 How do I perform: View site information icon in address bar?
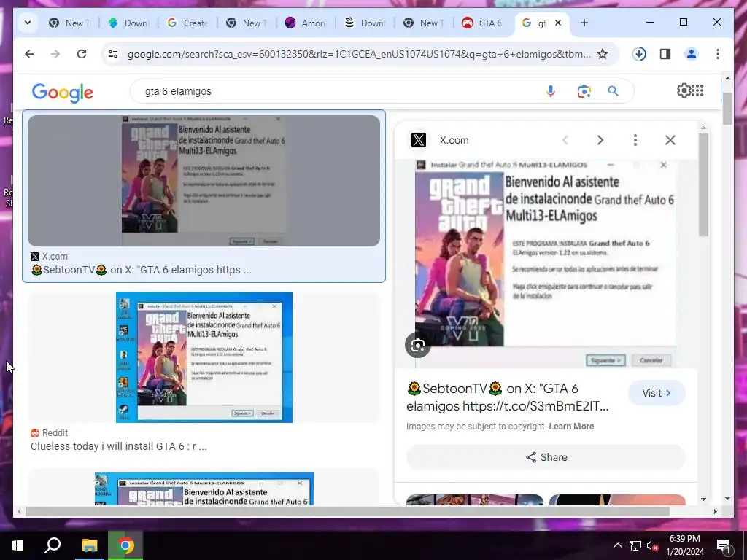pos(113,54)
